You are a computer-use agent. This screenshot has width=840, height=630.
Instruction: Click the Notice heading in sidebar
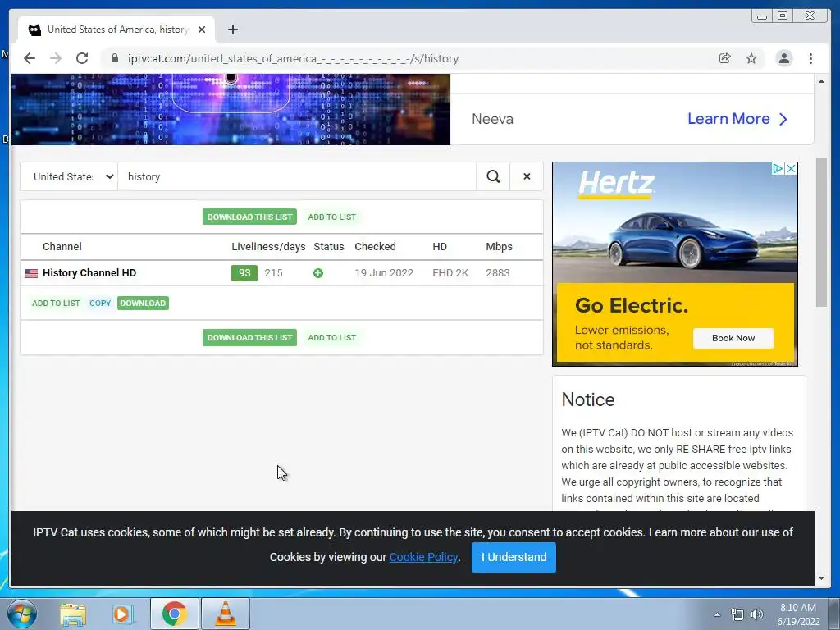point(587,399)
